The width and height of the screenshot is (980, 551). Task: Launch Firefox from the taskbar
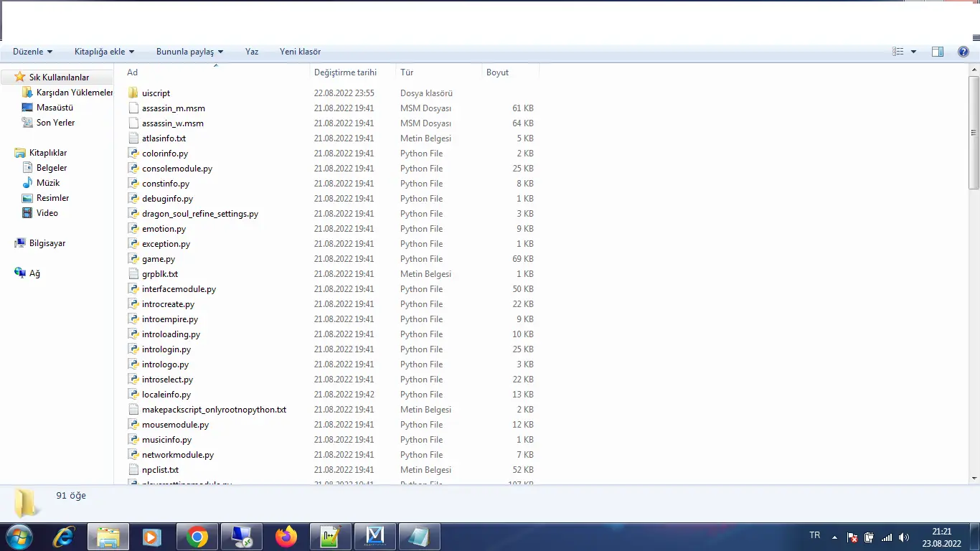click(x=286, y=536)
